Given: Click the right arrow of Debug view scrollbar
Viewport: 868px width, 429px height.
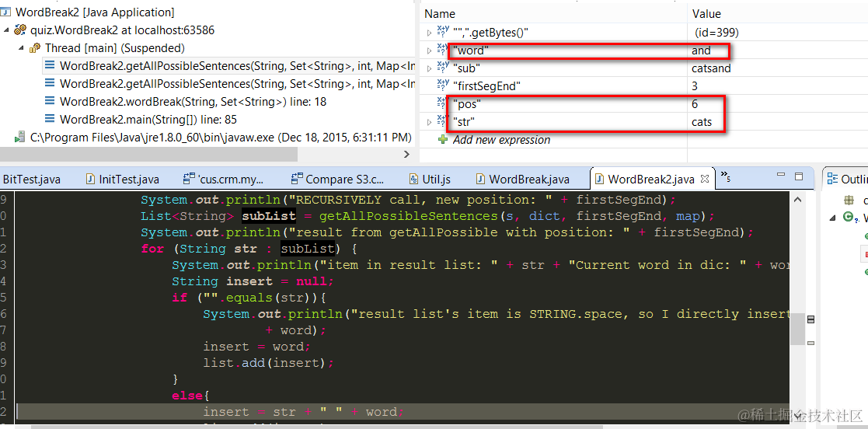Looking at the screenshot, I should pos(407,154).
